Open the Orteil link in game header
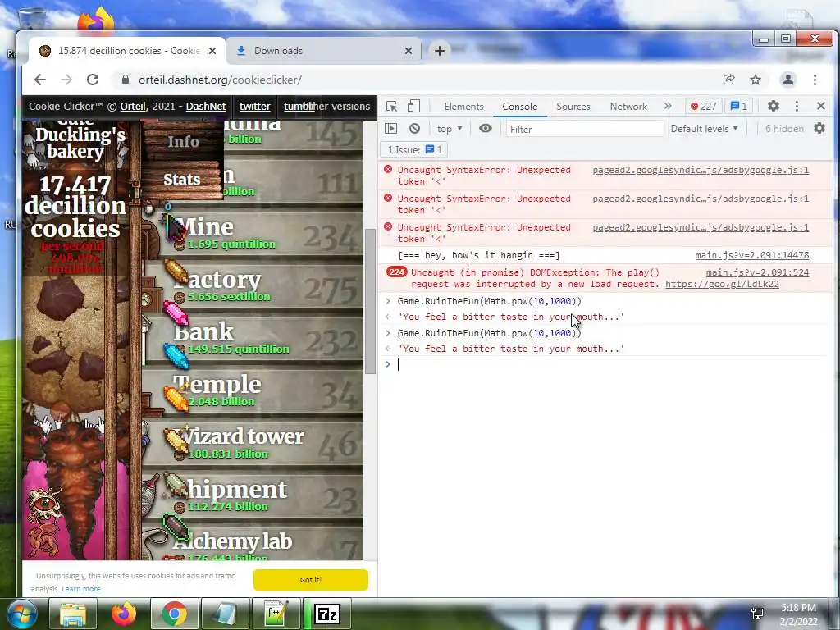 click(x=132, y=106)
